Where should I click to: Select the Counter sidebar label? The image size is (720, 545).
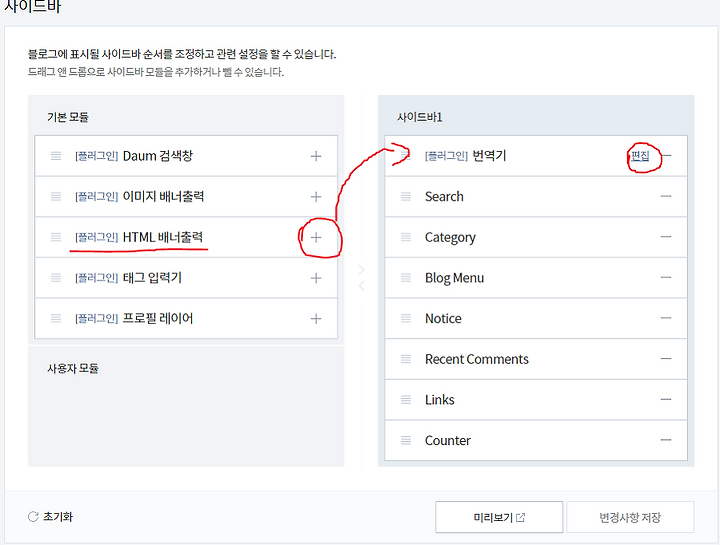click(448, 440)
